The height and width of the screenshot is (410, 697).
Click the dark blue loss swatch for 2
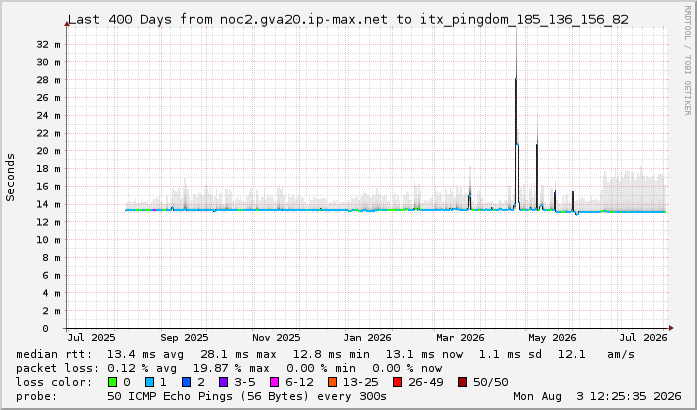coord(187,382)
